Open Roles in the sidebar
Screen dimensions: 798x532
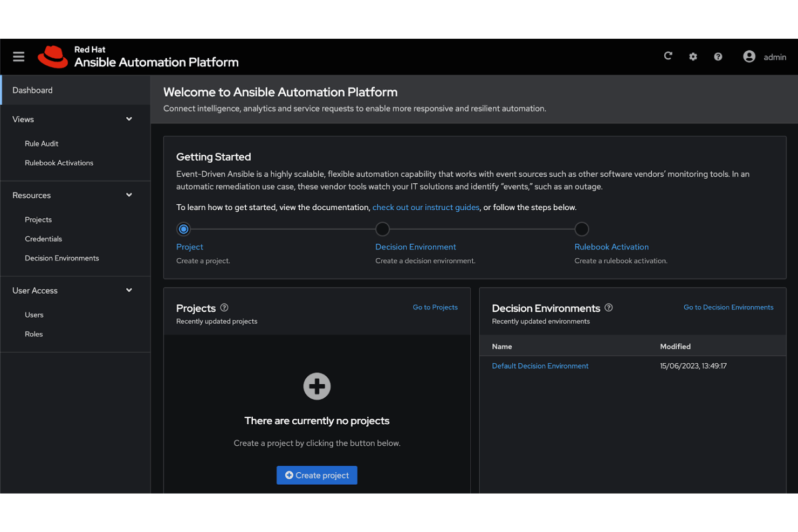click(x=33, y=334)
